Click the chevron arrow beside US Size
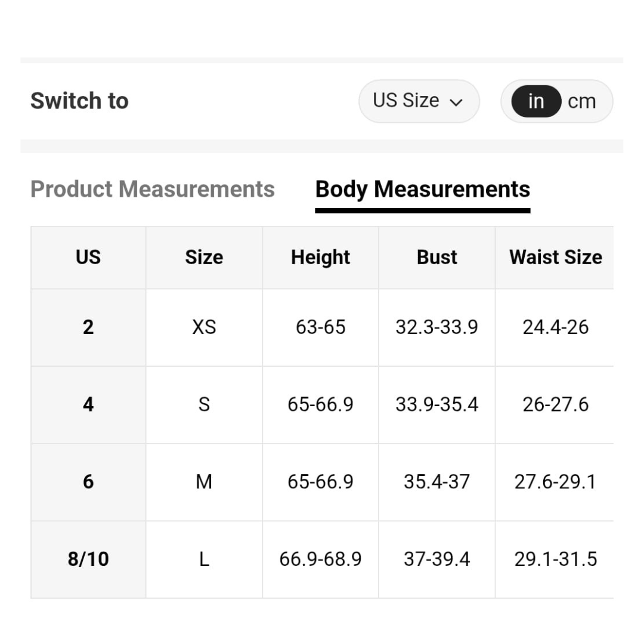644x644 pixels. (456, 102)
